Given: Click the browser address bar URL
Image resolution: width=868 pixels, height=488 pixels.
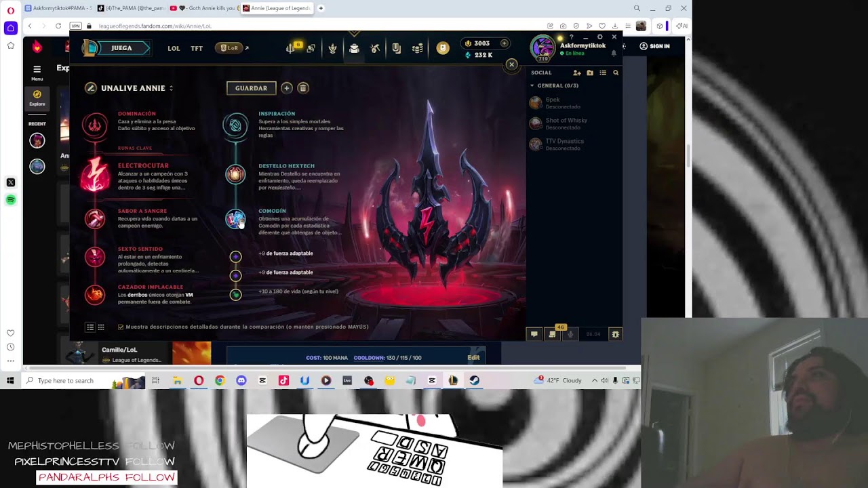Looking at the screenshot, I should 155,26.
